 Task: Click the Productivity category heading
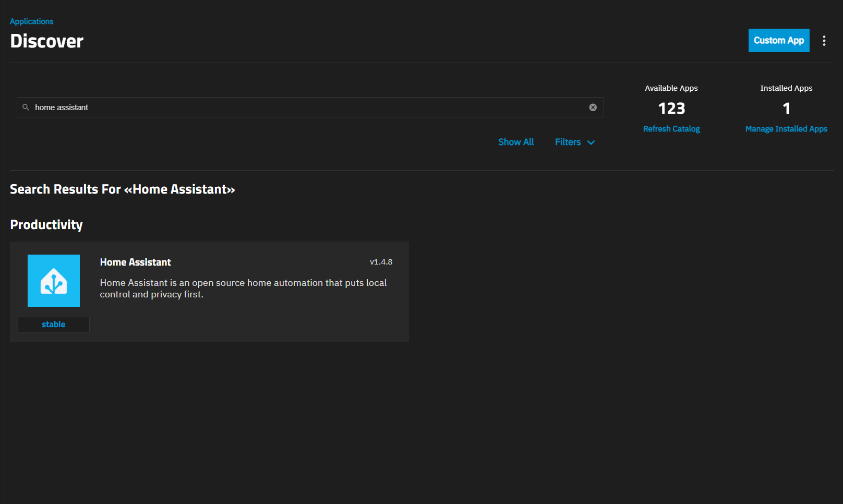(46, 225)
